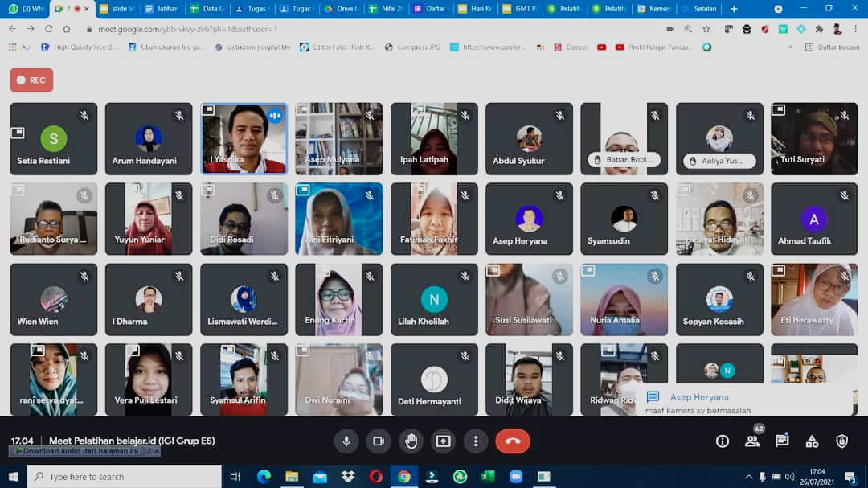Expand hidden bookmarks with chevron
This screenshot has width=868, height=488.
pos(788,47)
